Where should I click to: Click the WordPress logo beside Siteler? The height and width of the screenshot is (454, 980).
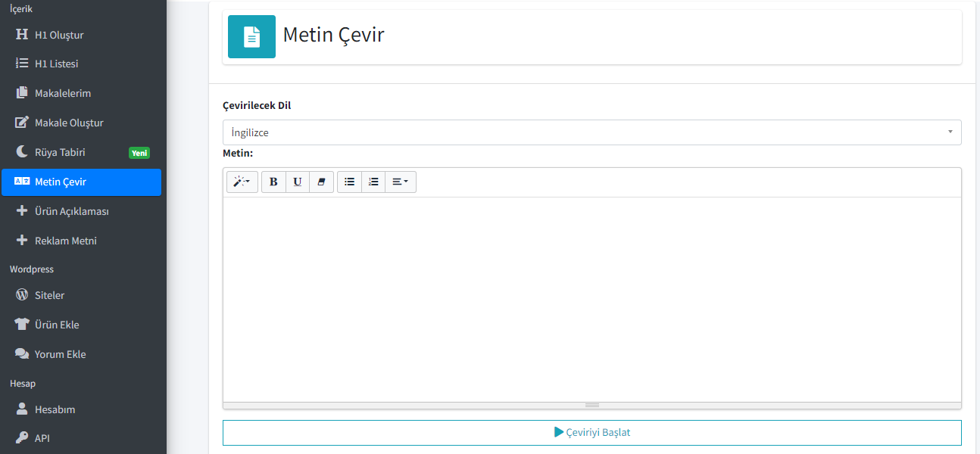click(22, 295)
